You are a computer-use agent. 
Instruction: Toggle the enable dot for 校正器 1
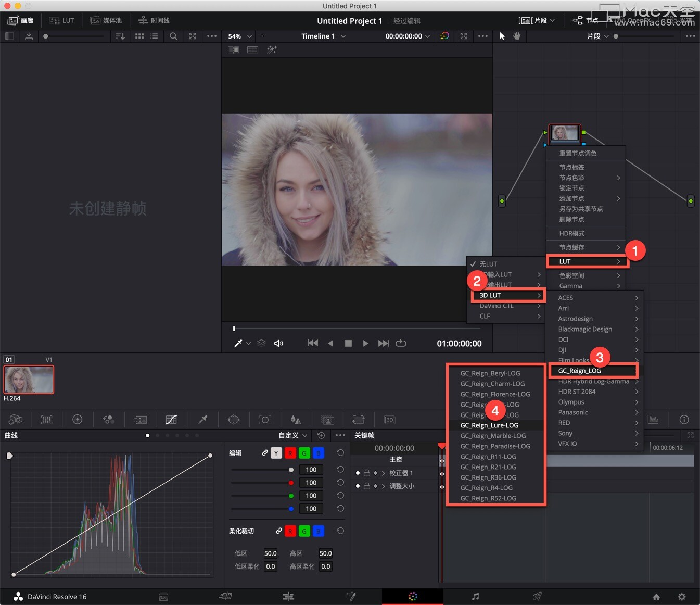point(358,473)
